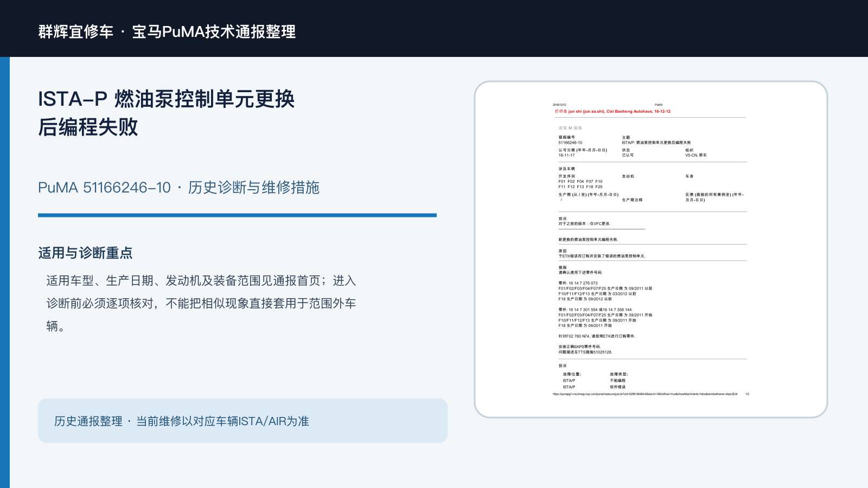Select the section heading 适用与诊断重点
868x488 pixels.
(x=85, y=253)
